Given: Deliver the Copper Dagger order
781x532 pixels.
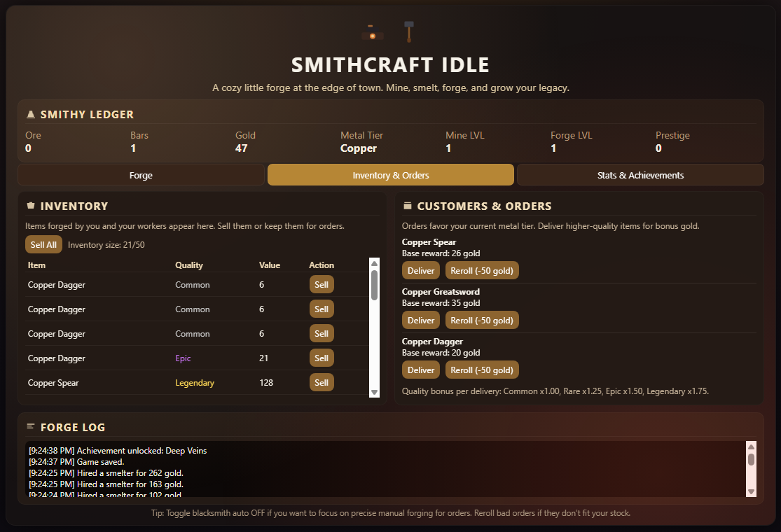Looking at the screenshot, I should point(421,370).
